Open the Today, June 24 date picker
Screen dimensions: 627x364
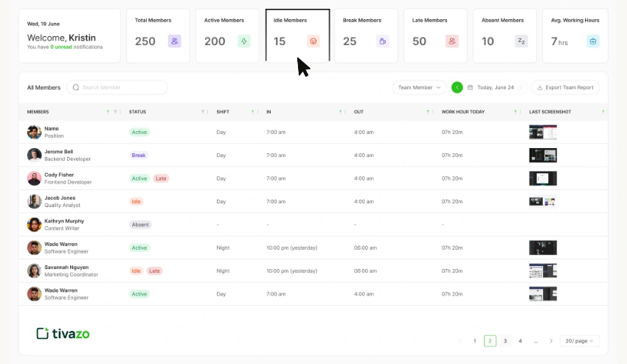(491, 87)
